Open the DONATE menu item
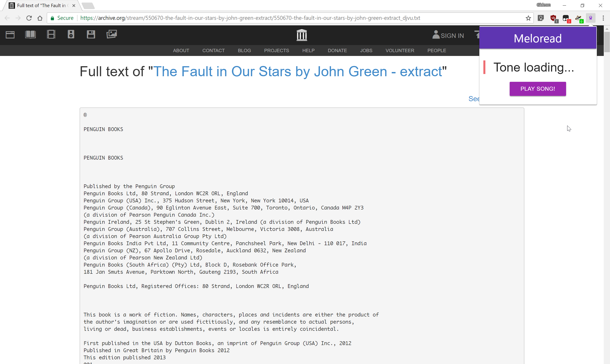The height and width of the screenshot is (364, 610). 337,51
